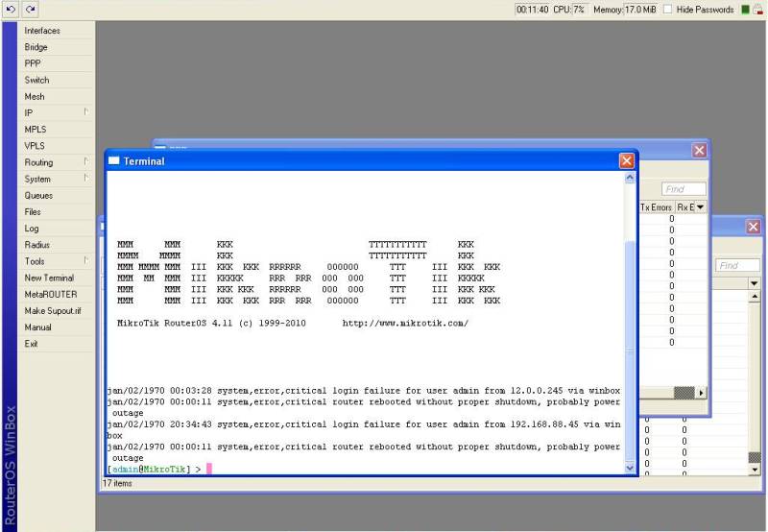The width and height of the screenshot is (768, 532).
Task: Expand the System submenu
Action: [55, 179]
